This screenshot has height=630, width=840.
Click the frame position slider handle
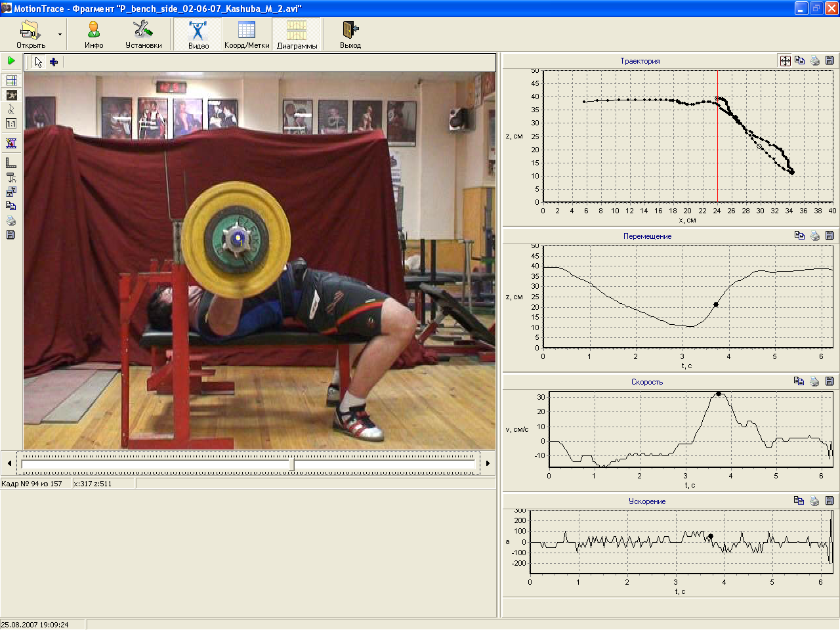point(293,465)
